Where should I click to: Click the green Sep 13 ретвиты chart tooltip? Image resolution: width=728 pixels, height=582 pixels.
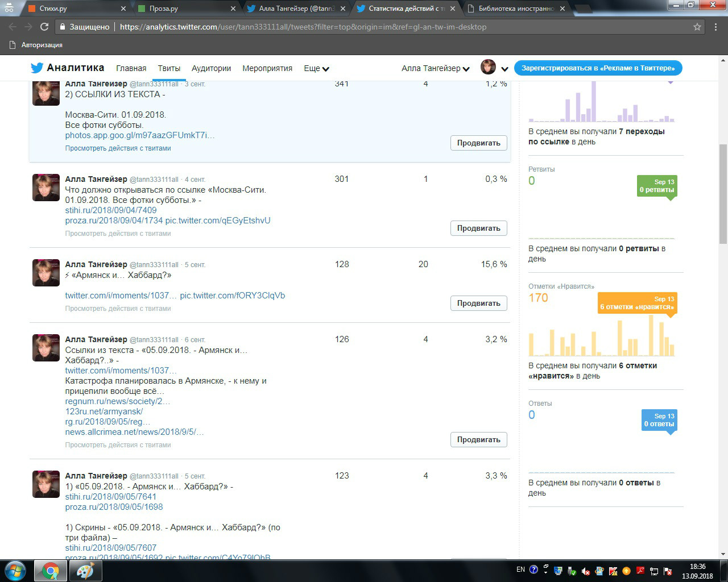pos(657,186)
